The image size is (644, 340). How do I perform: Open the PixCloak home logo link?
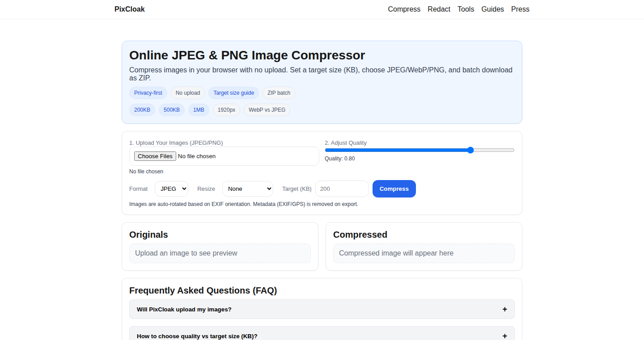point(130,9)
